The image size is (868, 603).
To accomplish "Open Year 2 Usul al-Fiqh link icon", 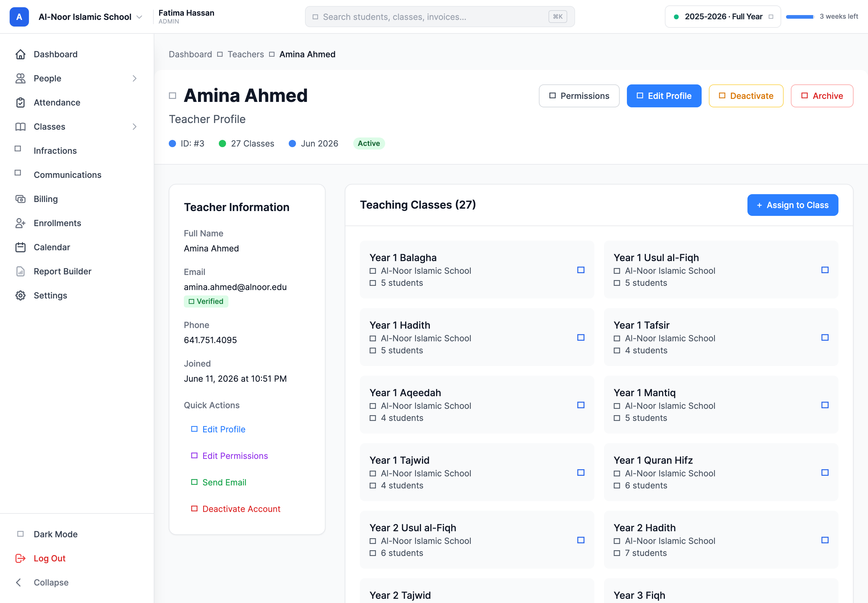I will coord(581,540).
